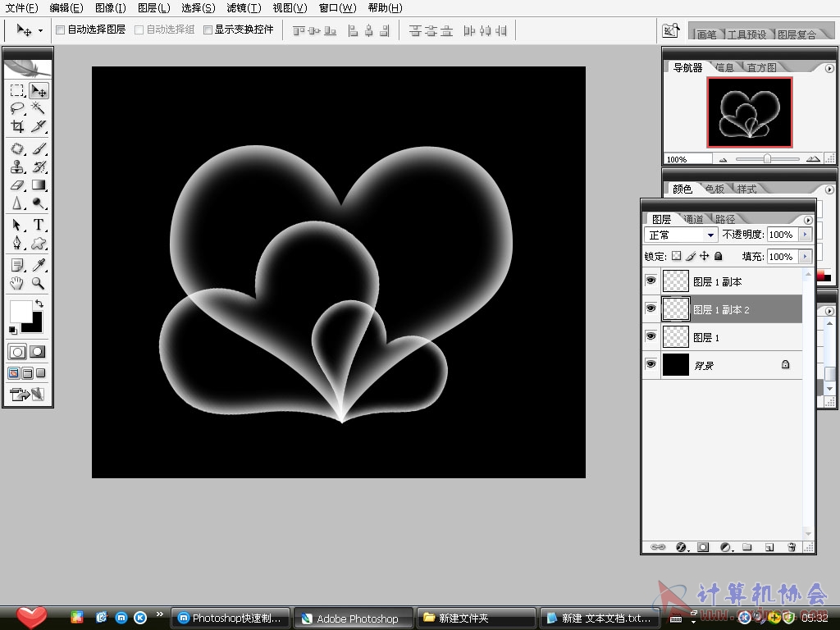Viewport: 840px width, 630px height.
Task: Select the Healing Brush tool
Action: 17,148
